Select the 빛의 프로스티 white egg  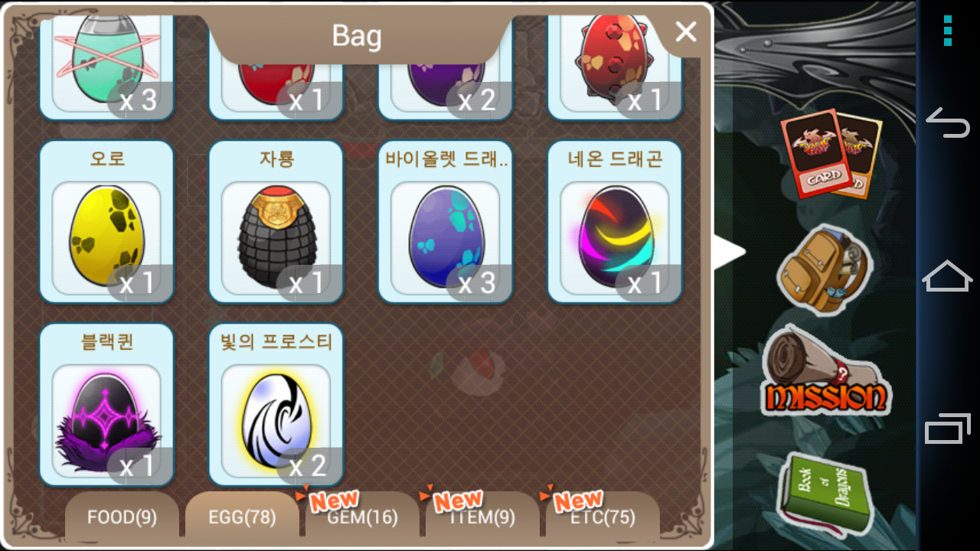point(276,405)
